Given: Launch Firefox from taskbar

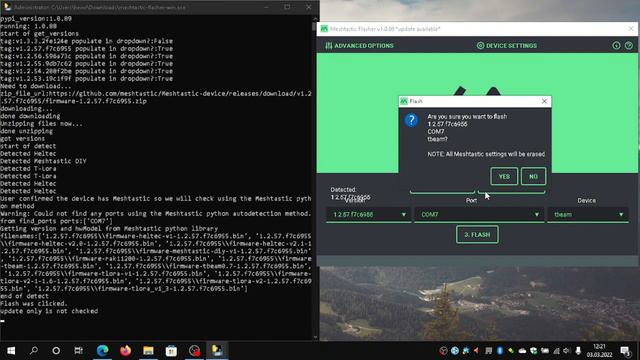Looking at the screenshot, I should coord(125,351).
